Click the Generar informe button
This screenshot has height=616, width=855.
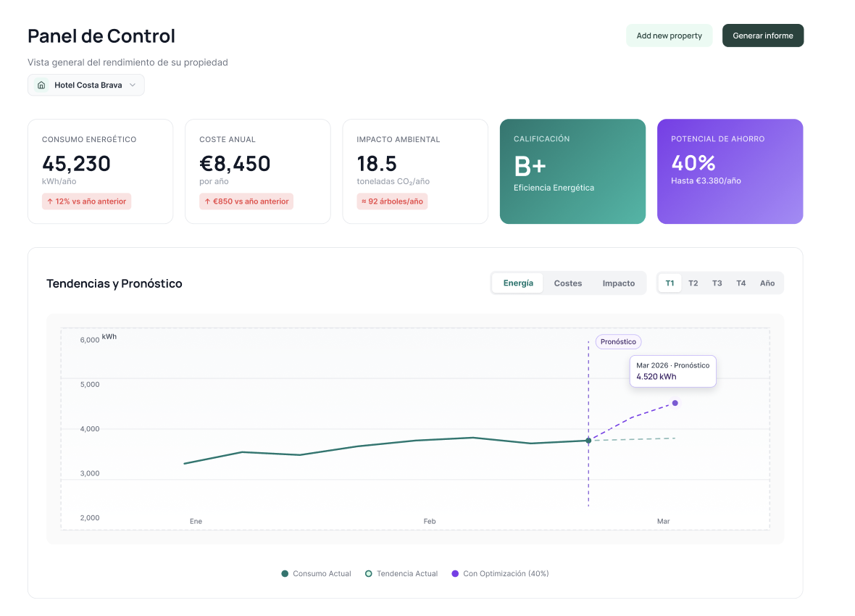[x=763, y=36]
